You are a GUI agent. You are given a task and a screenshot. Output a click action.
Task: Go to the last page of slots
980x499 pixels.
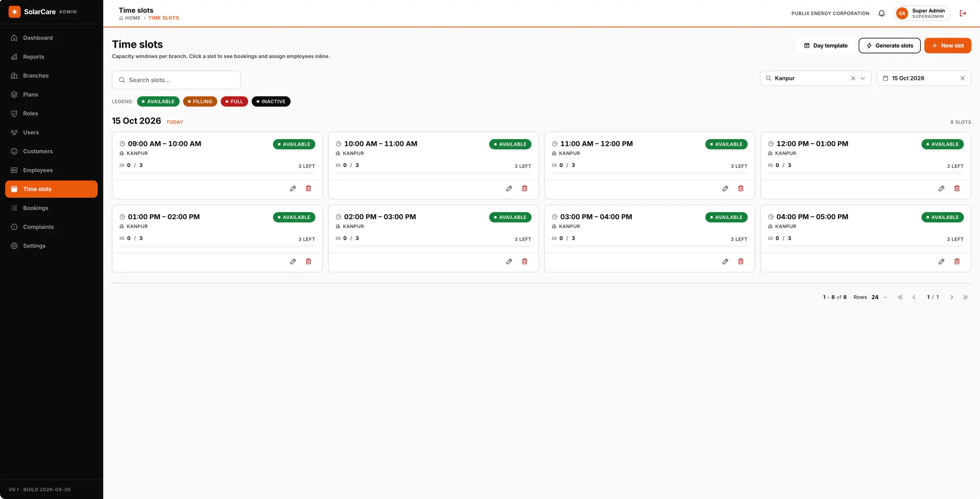point(965,297)
